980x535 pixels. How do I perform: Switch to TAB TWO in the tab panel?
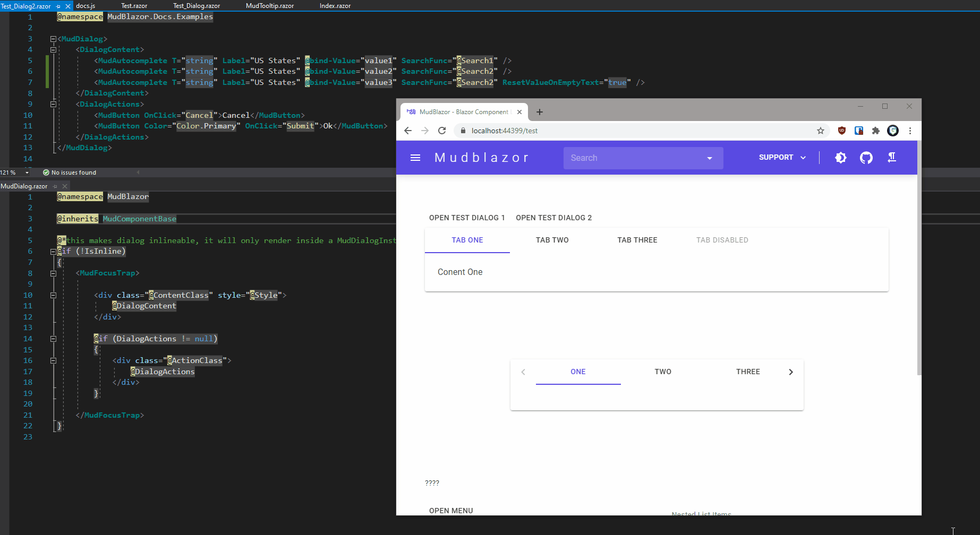(x=552, y=240)
